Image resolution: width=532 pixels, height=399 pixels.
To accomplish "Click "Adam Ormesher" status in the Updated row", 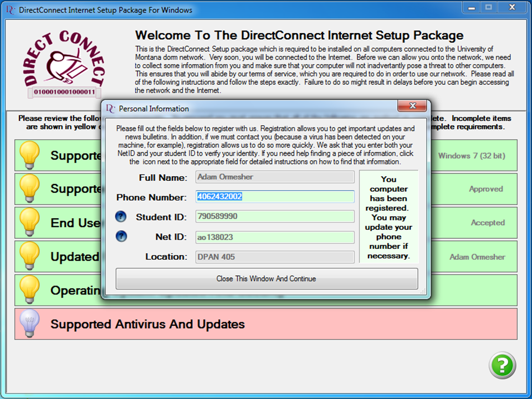I will [477, 257].
